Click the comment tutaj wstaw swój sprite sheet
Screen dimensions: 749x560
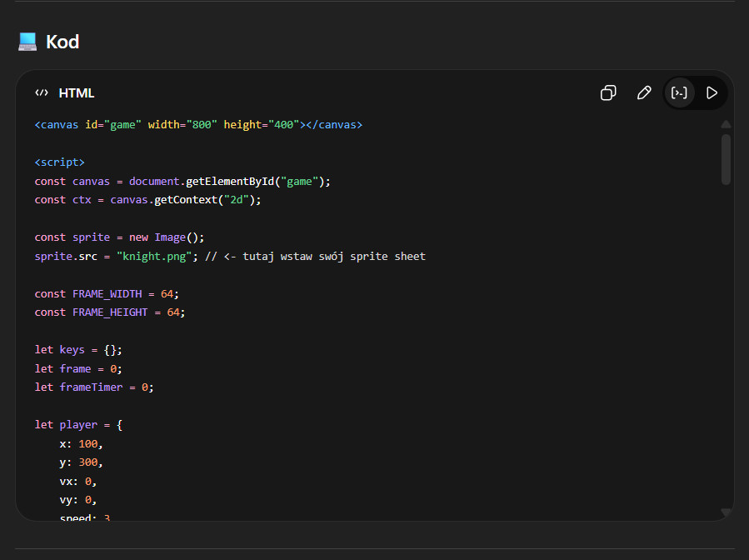click(x=315, y=257)
